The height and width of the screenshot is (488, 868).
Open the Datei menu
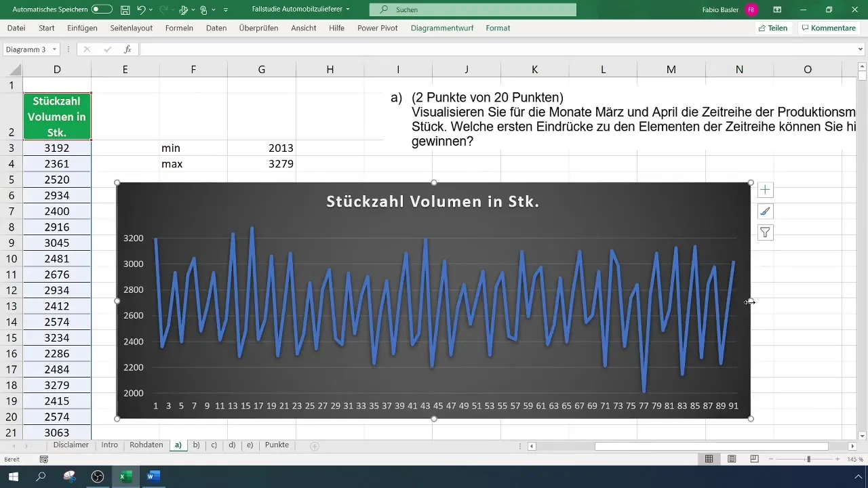(16, 28)
